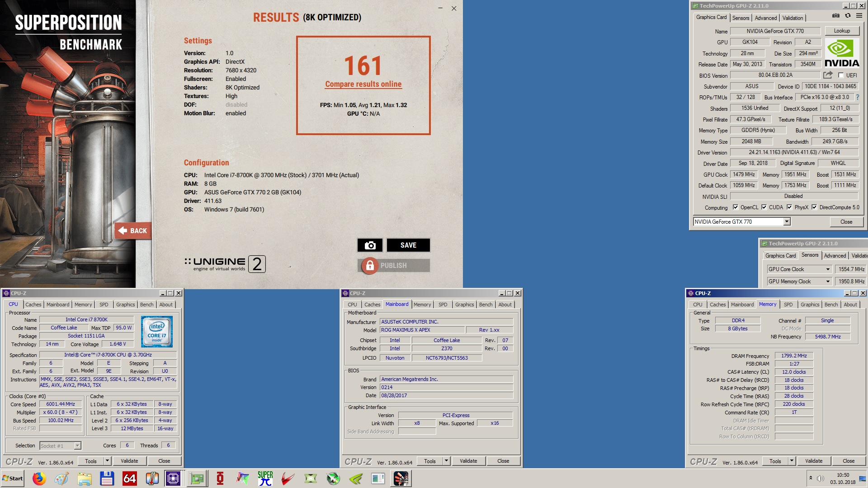
Task: Click the Windows console taskbar icon
Action: (x=378, y=479)
